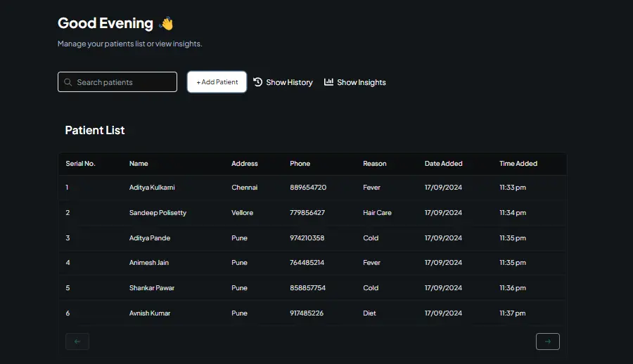This screenshot has height=364, width=633.
Task: Click the Address column header
Action: pyautogui.click(x=245, y=164)
